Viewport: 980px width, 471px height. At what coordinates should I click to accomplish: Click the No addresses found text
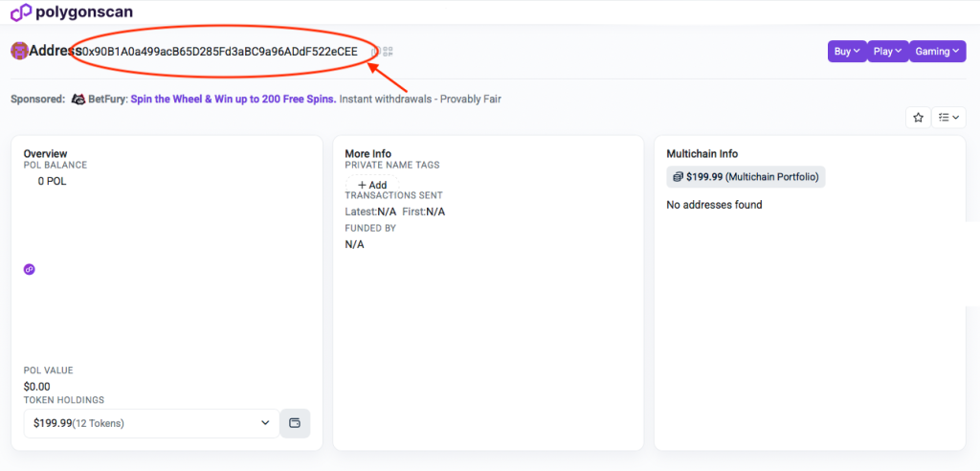point(714,205)
